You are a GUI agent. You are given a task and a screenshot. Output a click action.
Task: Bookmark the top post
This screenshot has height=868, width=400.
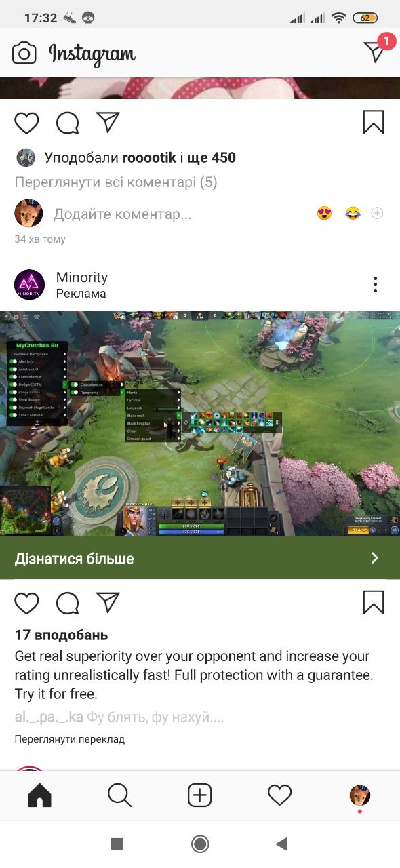click(374, 122)
